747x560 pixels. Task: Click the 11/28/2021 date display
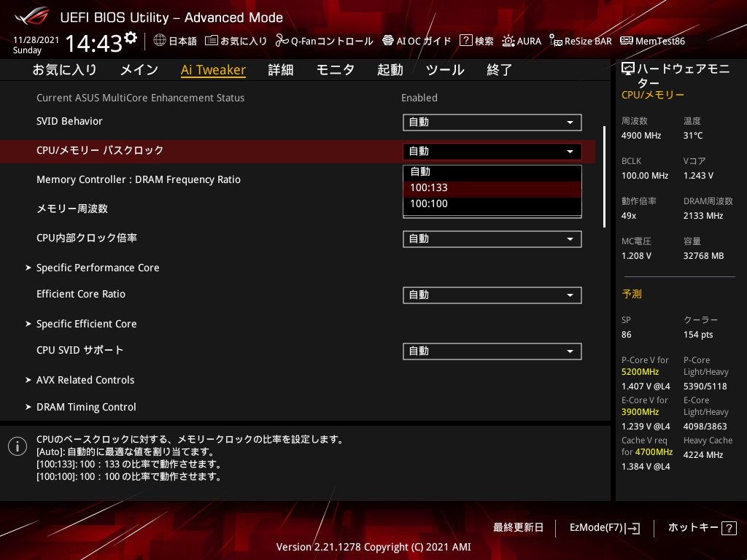click(x=36, y=40)
